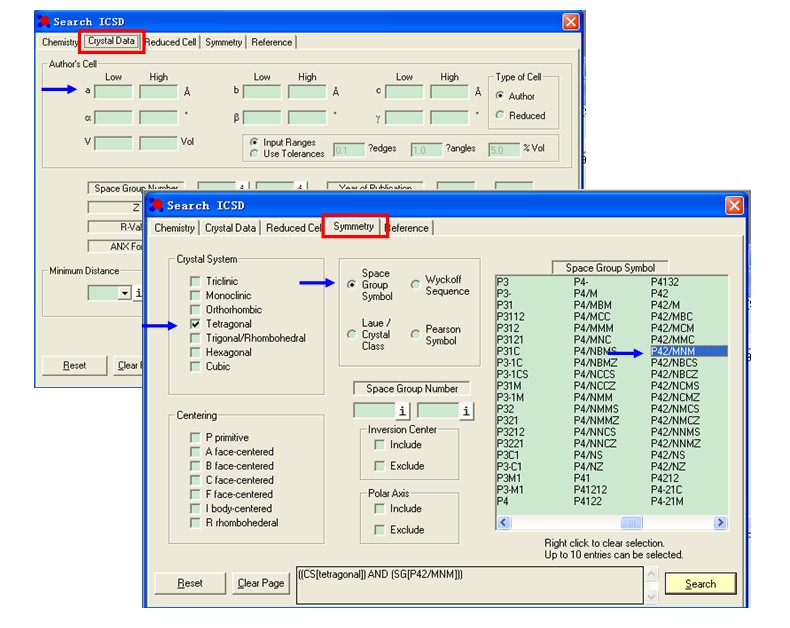Open Chemistry tab in front window

(174, 228)
